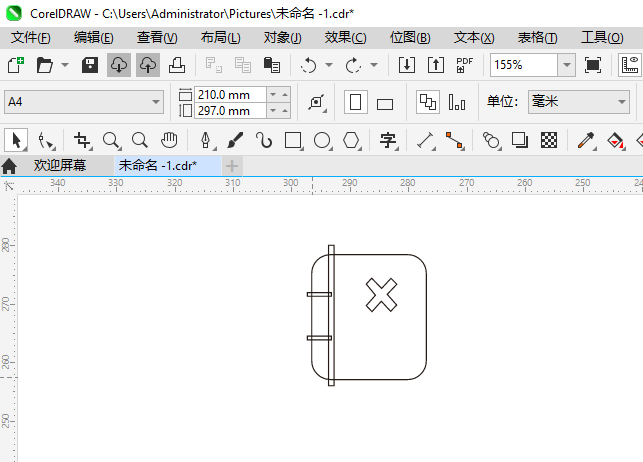Viewport: 643px width, 462px height.
Task: Paste clipboard contents with Paste icon
Action: pyautogui.click(x=272, y=65)
